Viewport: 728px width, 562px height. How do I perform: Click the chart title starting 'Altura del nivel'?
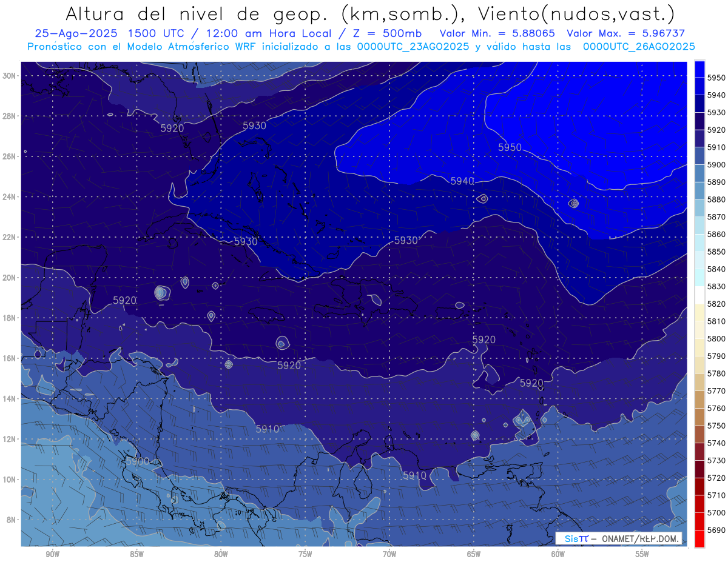click(369, 14)
